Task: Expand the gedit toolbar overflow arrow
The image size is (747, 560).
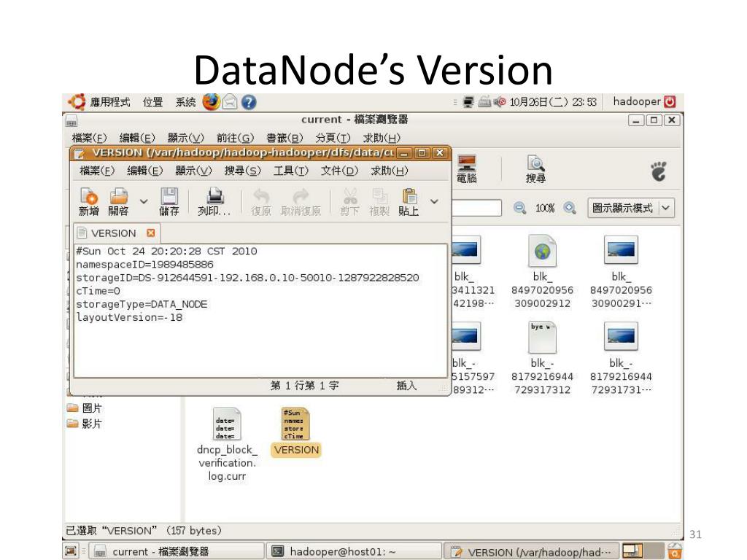Action: [x=434, y=201]
